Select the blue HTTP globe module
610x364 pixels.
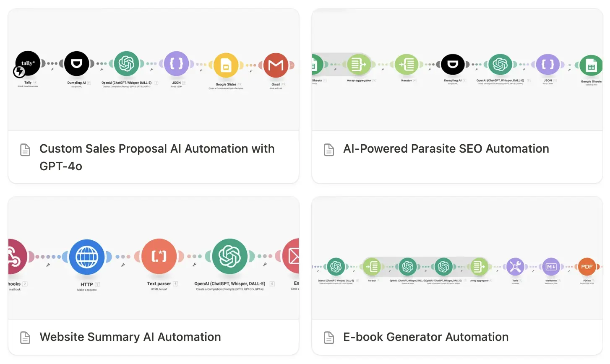87,257
